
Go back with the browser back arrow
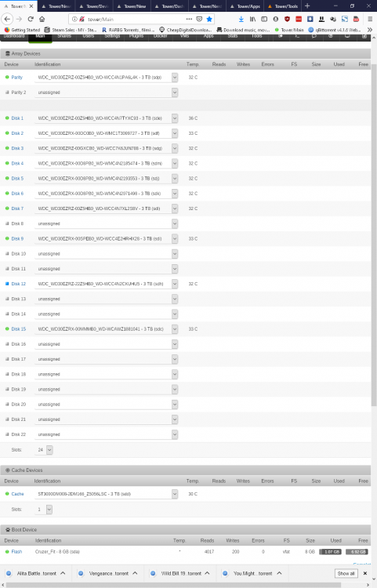tap(7, 19)
